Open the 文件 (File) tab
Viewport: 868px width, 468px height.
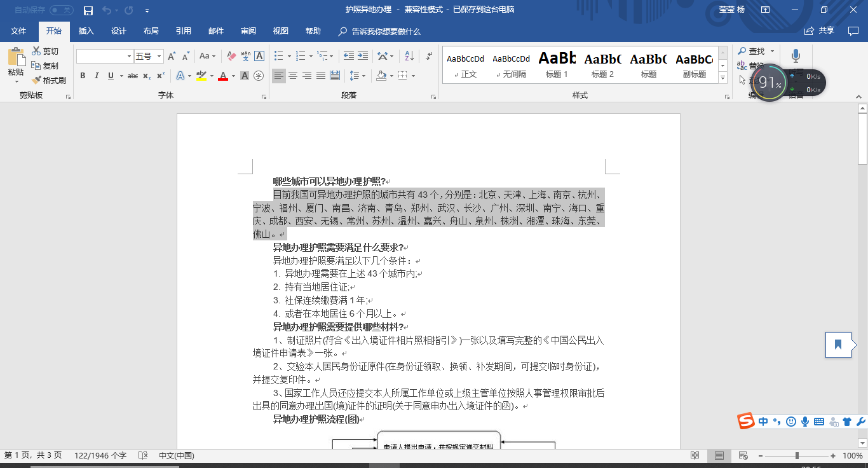(18, 31)
